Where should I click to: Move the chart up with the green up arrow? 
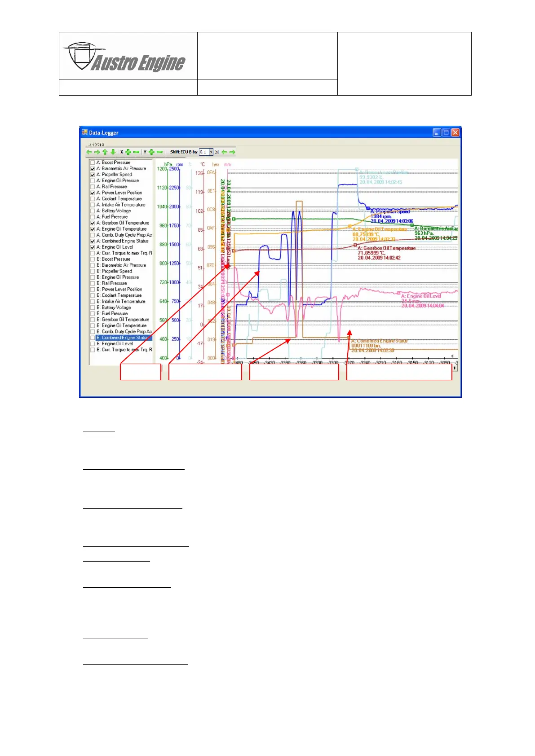(x=105, y=152)
